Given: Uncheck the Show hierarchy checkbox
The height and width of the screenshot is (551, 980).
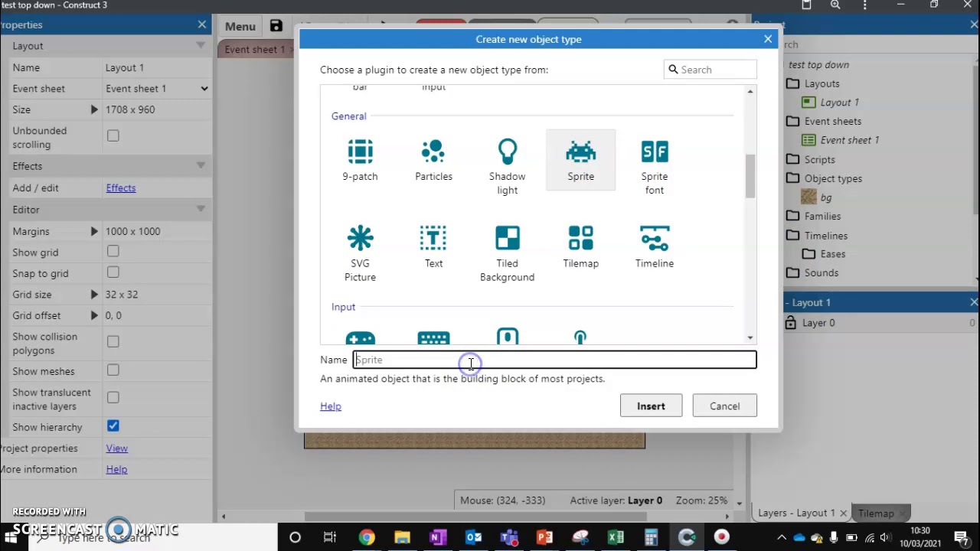Looking at the screenshot, I should (113, 426).
